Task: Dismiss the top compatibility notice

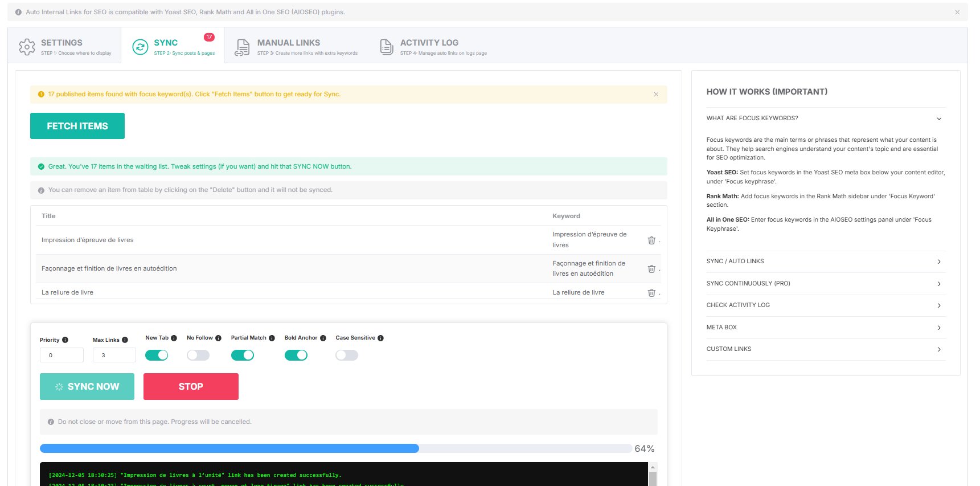Action: (957, 12)
